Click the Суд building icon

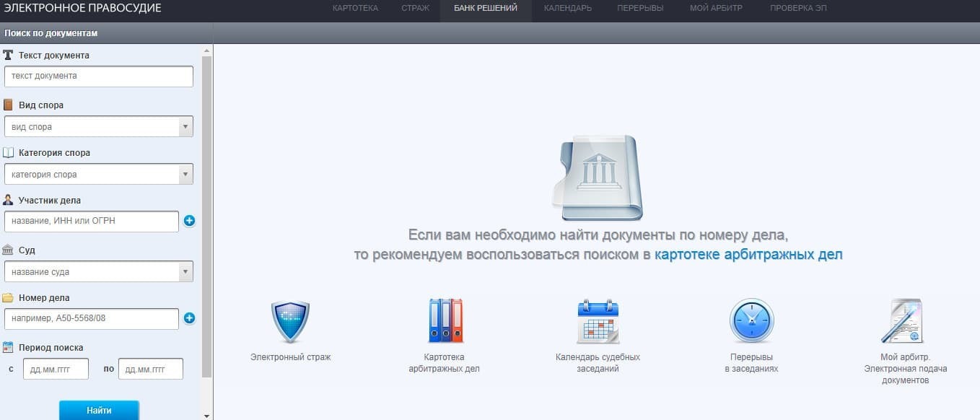[9, 250]
